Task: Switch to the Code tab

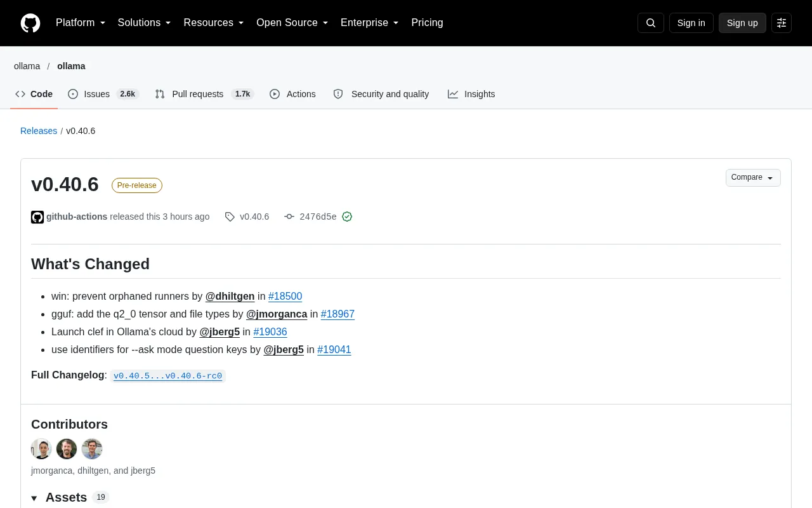Action: [x=34, y=94]
